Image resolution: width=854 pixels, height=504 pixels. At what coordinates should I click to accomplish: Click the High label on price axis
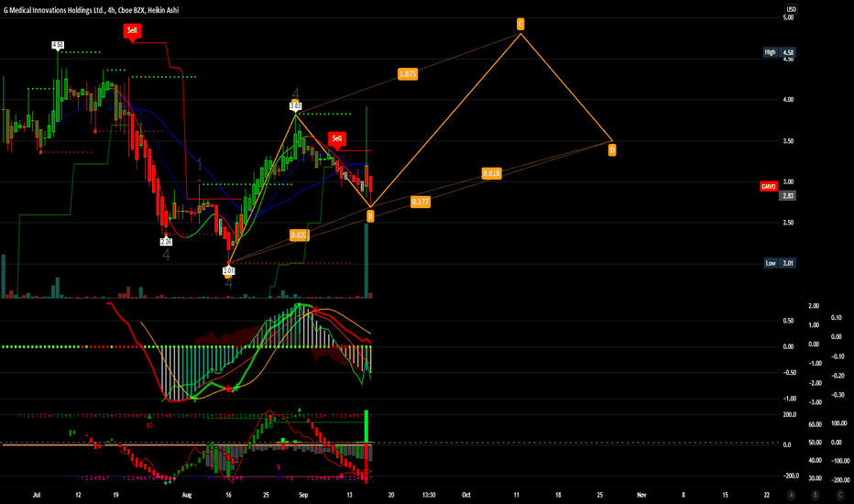pos(770,52)
